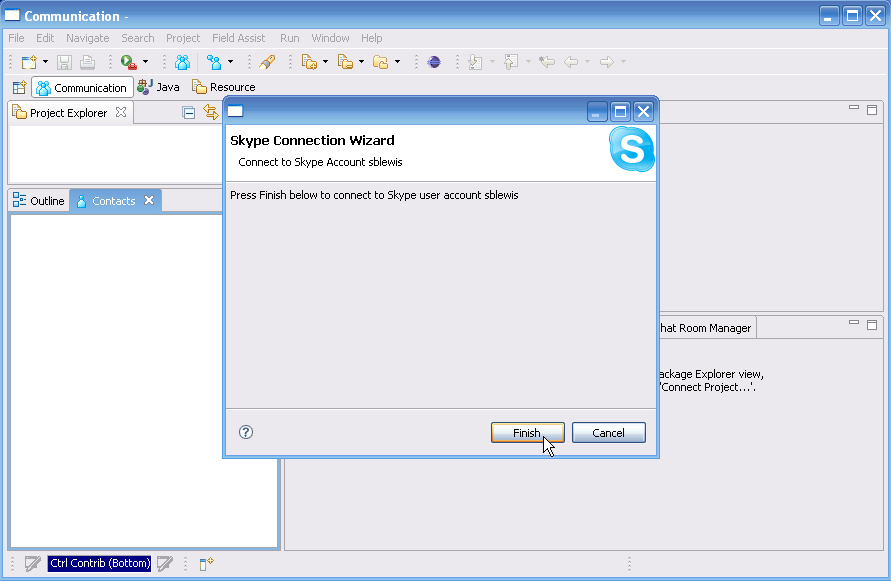Close the Contacts view tab
Screen dimensions: 891x581
(x=149, y=200)
